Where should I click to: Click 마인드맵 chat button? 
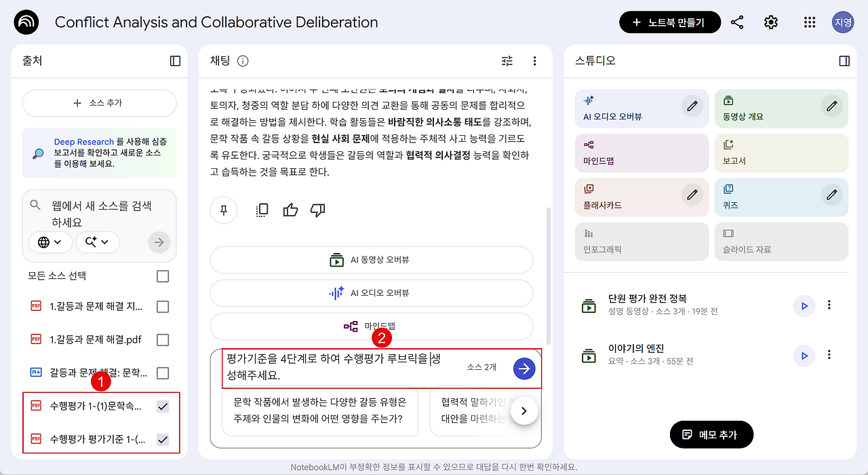tap(372, 326)
